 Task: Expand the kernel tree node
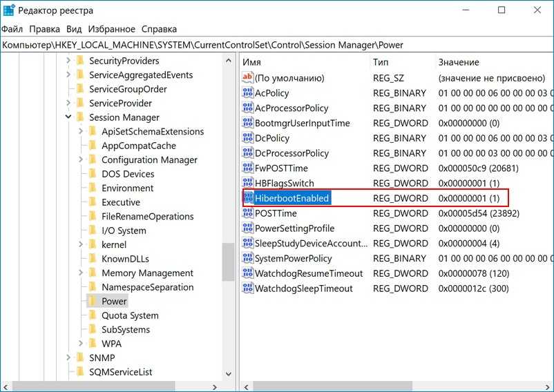pyautogui.click(x=81, y=244)
